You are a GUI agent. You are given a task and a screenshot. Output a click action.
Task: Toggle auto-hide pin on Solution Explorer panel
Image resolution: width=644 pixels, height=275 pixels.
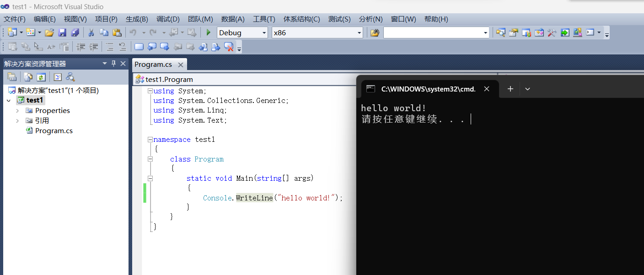pyautogui.click(x=114, y=64)
